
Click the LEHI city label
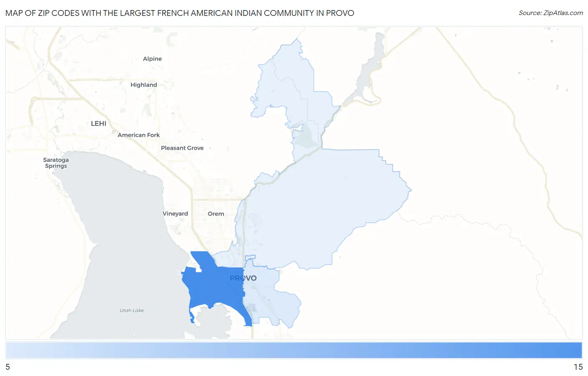coord(99,123)
